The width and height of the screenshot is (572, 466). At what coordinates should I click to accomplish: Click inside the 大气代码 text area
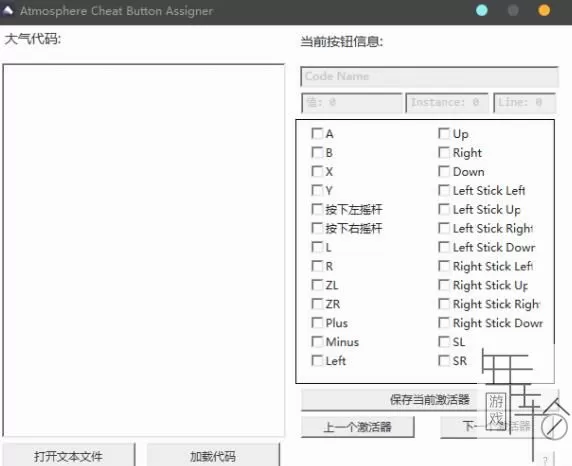[x=144, y=250]
